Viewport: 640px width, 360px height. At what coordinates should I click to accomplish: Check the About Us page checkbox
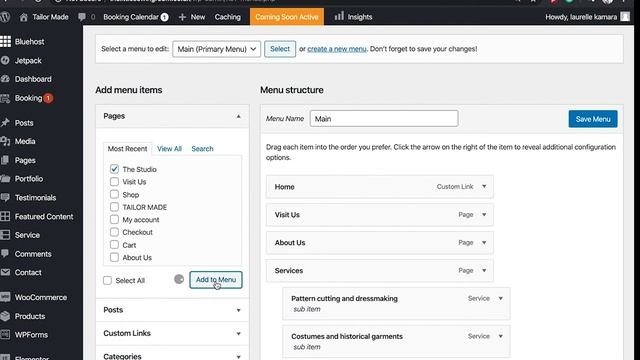click(x=114, y=258)
